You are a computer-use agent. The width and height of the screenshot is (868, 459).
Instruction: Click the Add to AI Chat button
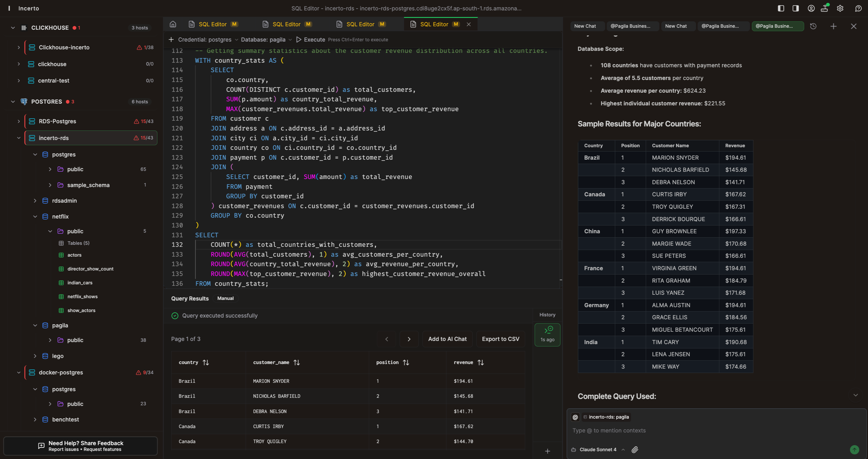[x=447, y=339]
